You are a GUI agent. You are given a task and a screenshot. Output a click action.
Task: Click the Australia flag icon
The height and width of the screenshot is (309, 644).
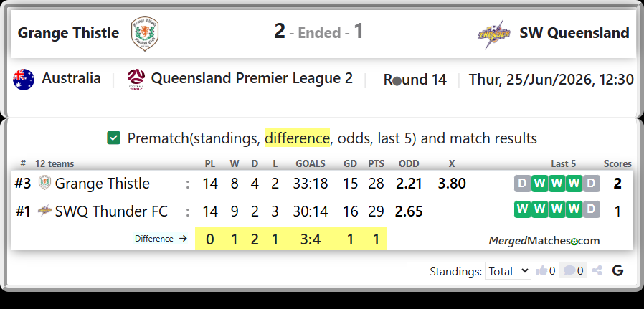click(x=24, y=79)
